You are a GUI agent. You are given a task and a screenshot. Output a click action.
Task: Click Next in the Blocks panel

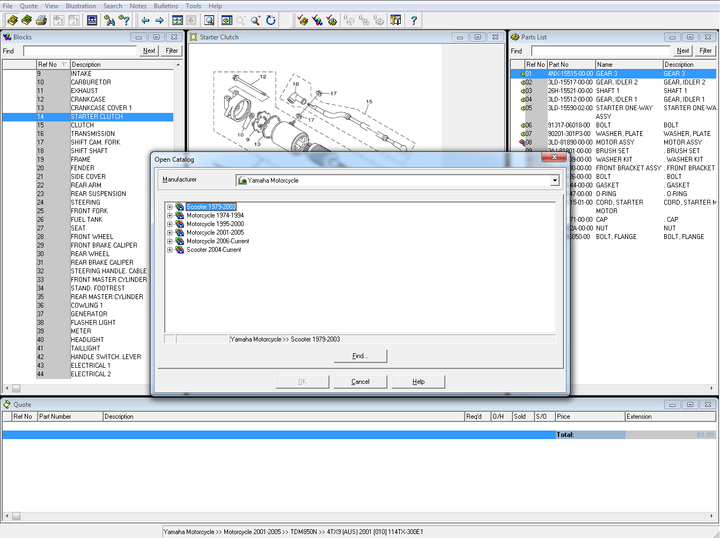pos(149,51)
